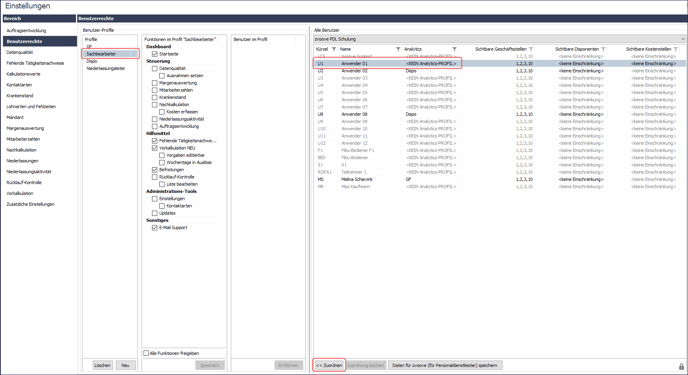Enable Rücklauf-Kontrolle function checkbox
Image resolution: width=688 pixels, height=375 pixels.
pos(154,177)
